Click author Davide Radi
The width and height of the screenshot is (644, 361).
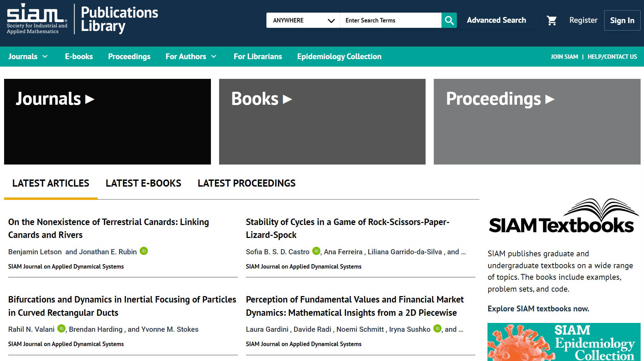point(312,329)
